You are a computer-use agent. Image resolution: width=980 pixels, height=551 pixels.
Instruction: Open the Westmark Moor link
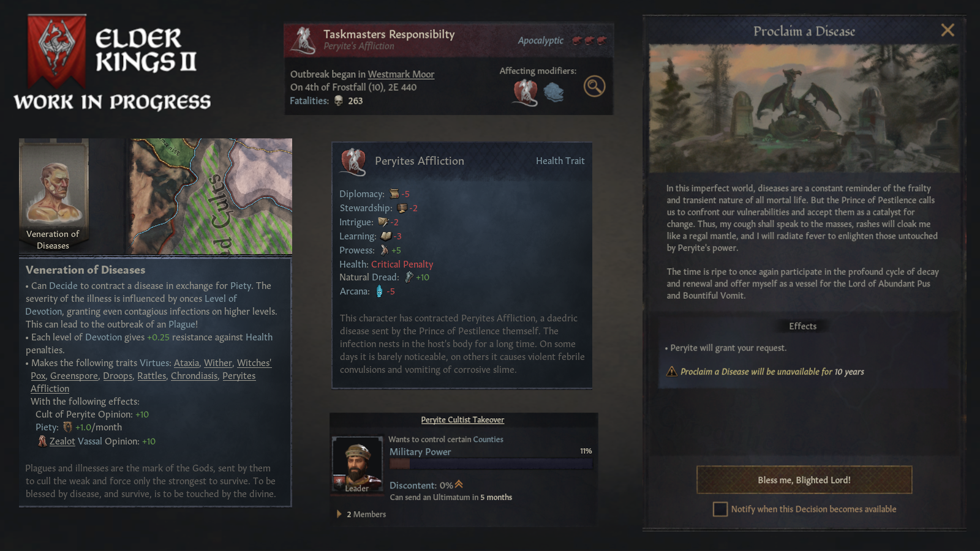click(401, 74)
